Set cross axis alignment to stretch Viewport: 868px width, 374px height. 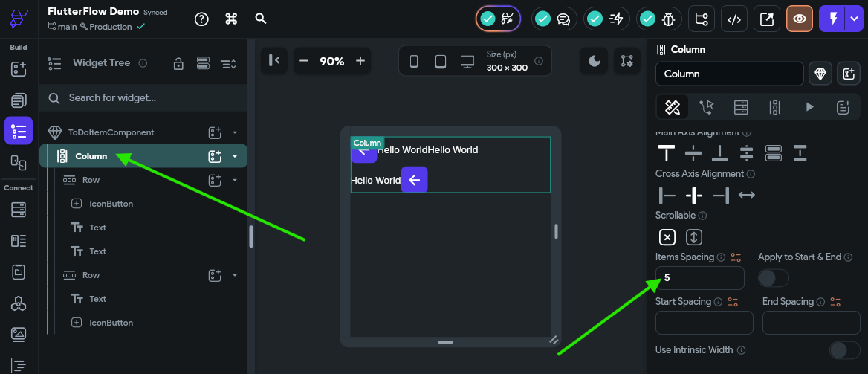click(747, 195)
